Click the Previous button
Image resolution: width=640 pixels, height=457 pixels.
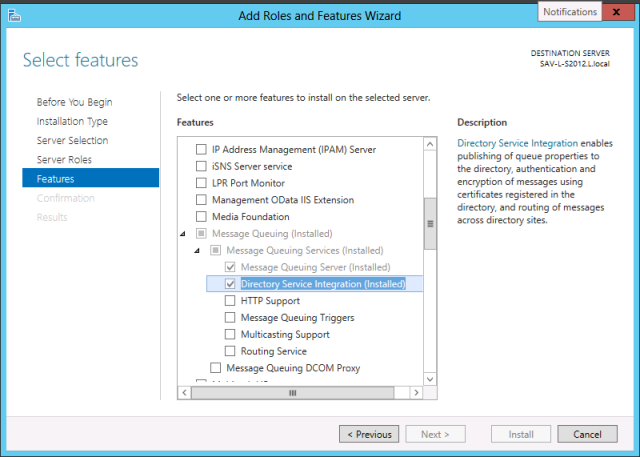369,434
